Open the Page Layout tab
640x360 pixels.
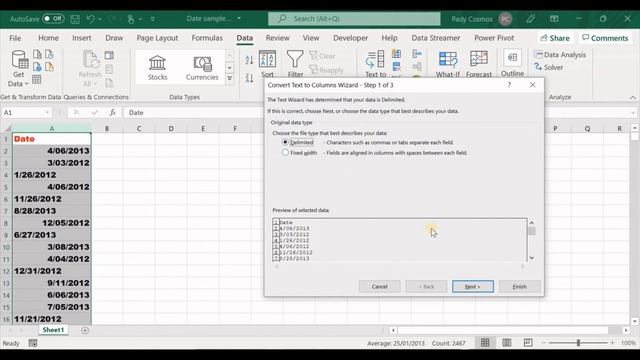[157, 38]
